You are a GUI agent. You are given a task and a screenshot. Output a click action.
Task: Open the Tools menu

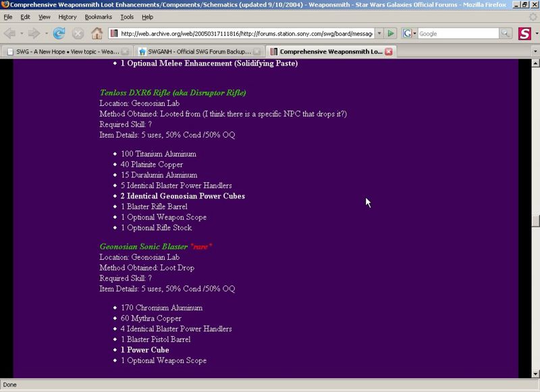click(x=127, y=17)
